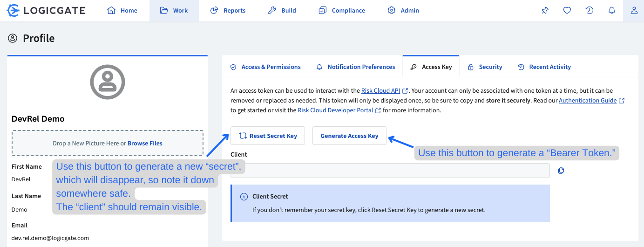Copy the Client value with copy icon
Viewport: 644px width, 247px height.
tap(561, 171)
